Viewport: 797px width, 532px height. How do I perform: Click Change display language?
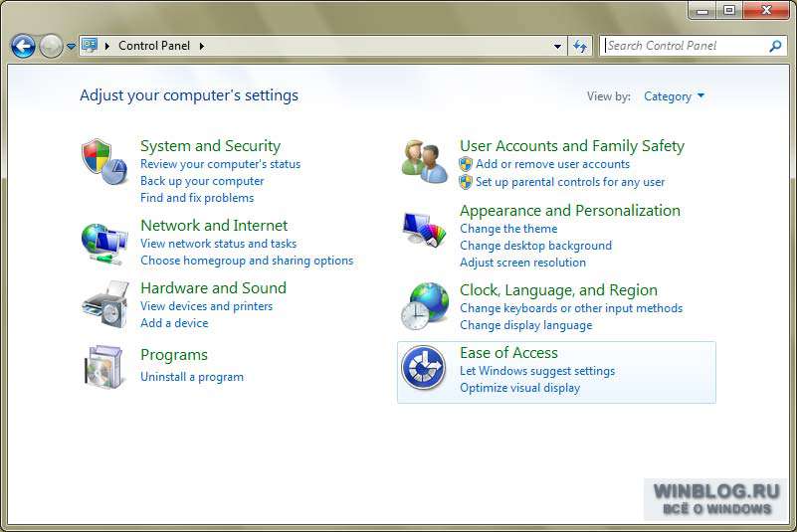526,325
